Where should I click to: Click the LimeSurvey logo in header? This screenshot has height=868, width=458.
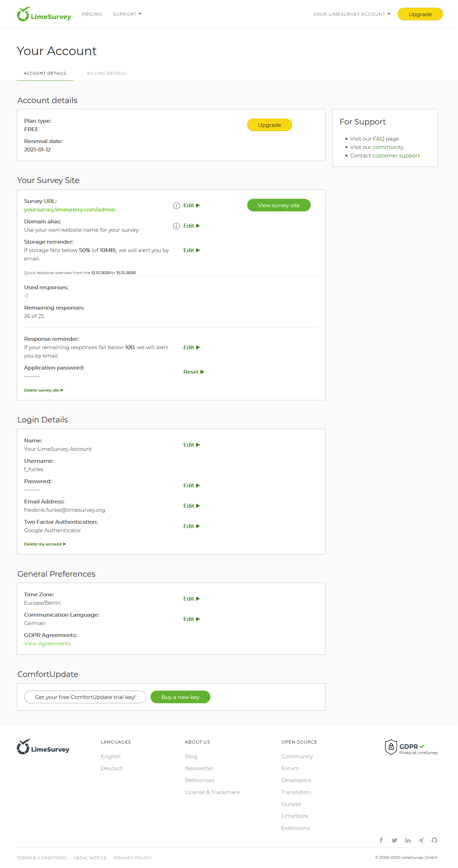[x=44, y=14]
